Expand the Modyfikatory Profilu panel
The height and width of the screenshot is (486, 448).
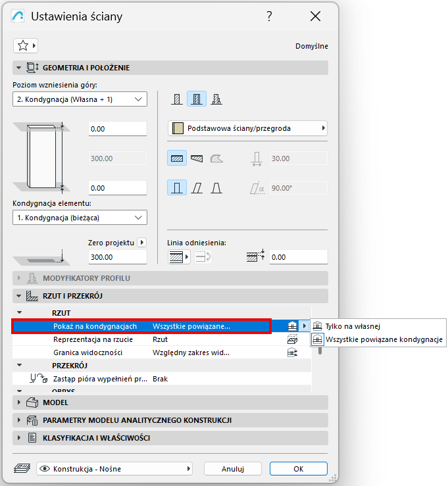19,278
